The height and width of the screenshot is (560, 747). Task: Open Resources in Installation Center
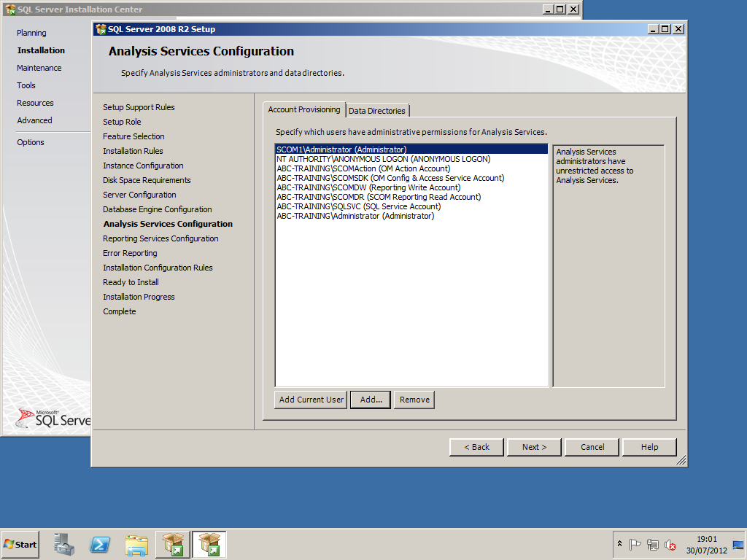(x=35, y=103)
